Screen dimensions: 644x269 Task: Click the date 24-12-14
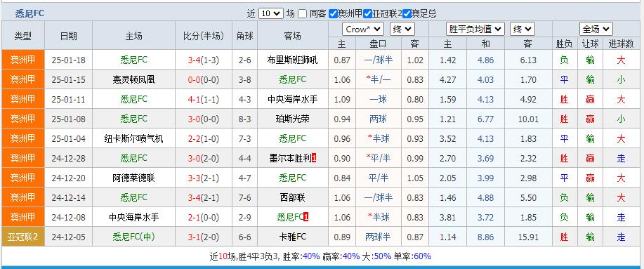(x=68, y=197)
